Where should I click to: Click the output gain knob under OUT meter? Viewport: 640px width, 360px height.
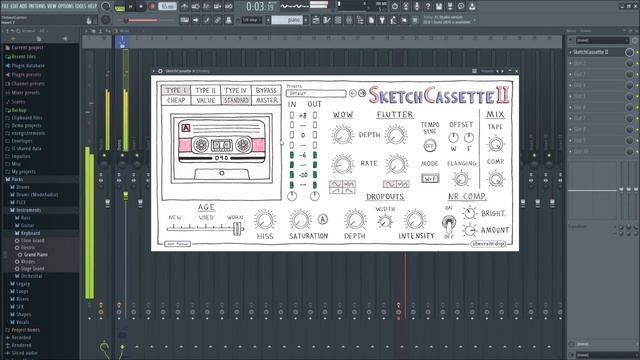click(314, 196)
